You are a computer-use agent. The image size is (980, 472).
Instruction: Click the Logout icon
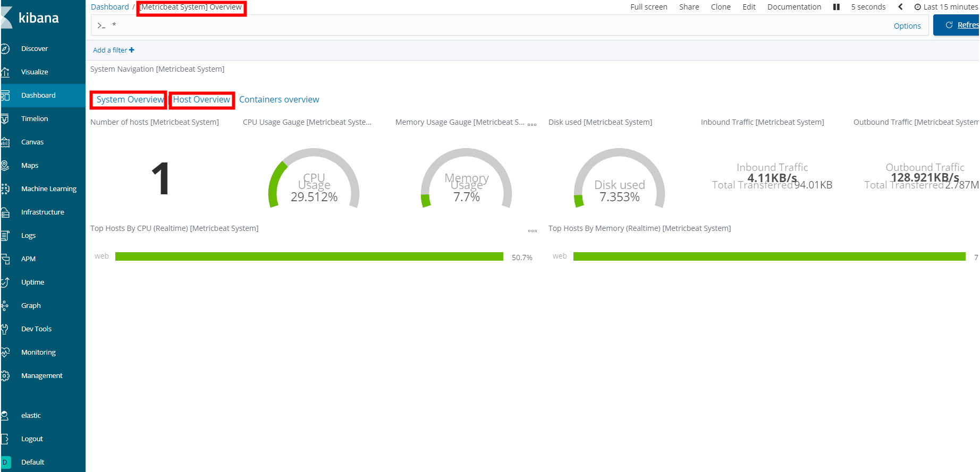(x=5, y=439)
